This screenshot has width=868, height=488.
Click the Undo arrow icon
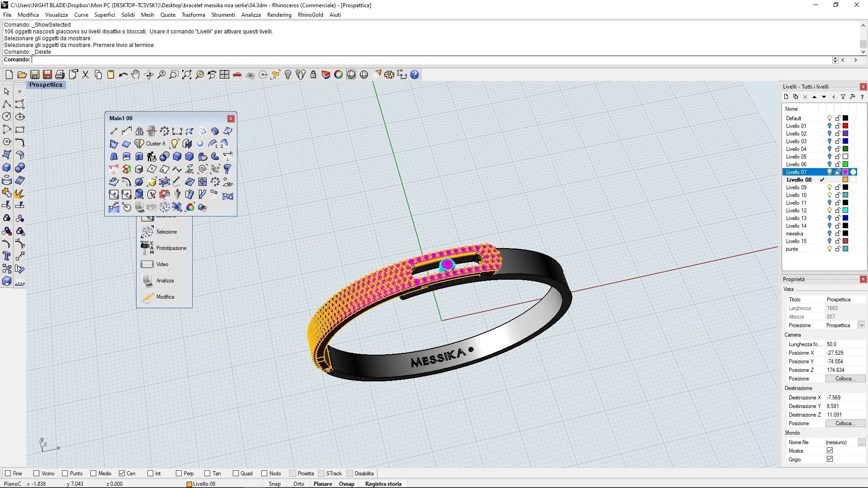(123, 75)
